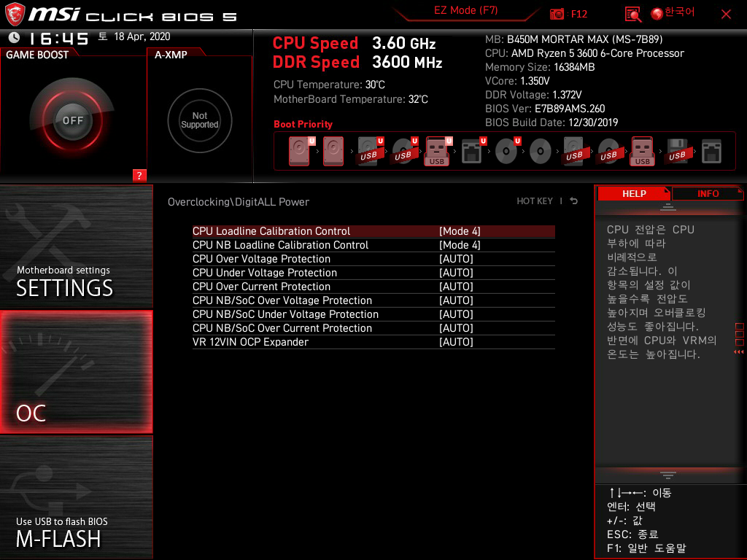Select the CPU NB/SoC Under Voltage Protection label

(x=285, y=314)
